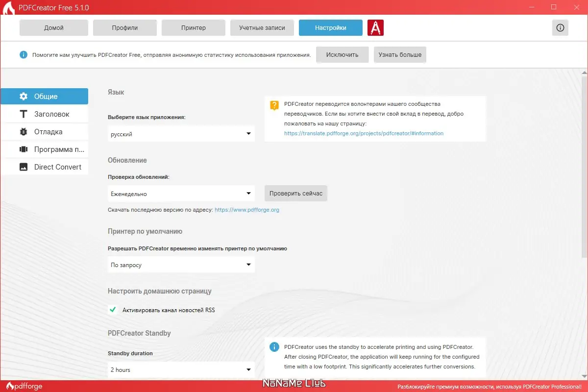Click the PDFCreator flame logo in title bar
The image size is (588, 392).
(8, 8)
